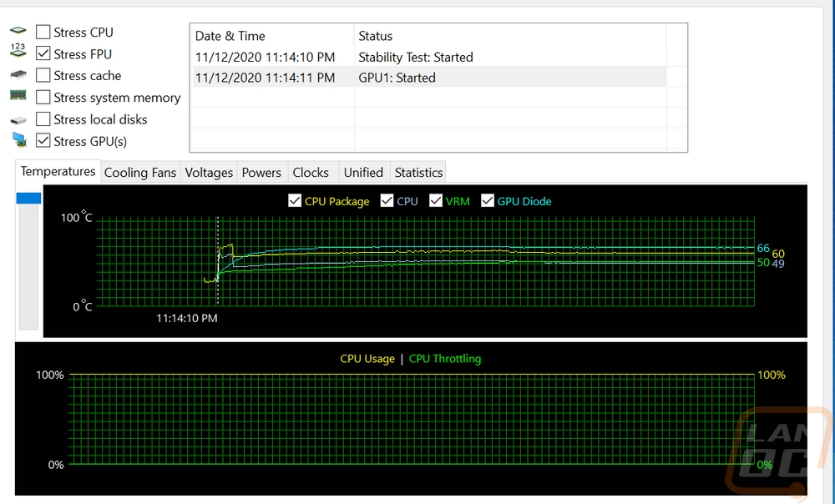
Task: Toggle the CPU temperature graph checkbox
Action: pos(387,200)
